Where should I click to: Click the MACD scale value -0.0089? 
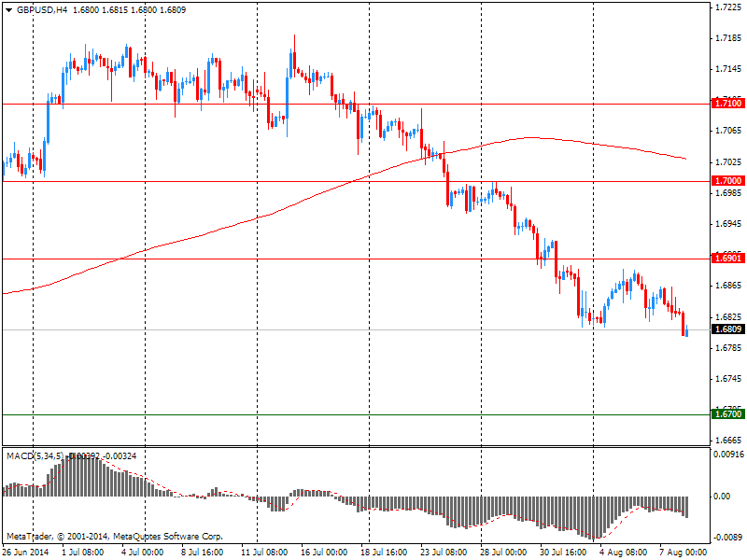click(x=728, y=538)
